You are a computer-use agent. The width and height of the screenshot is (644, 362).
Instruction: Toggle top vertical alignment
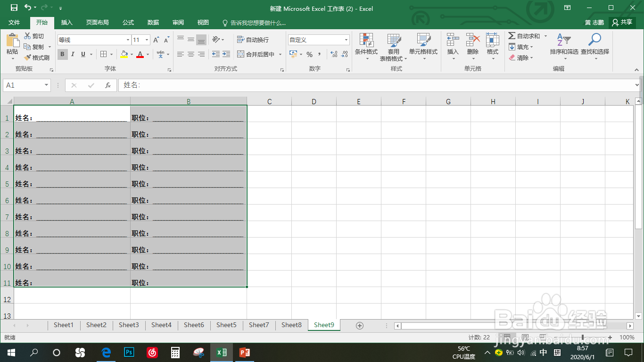coord(181,40)
